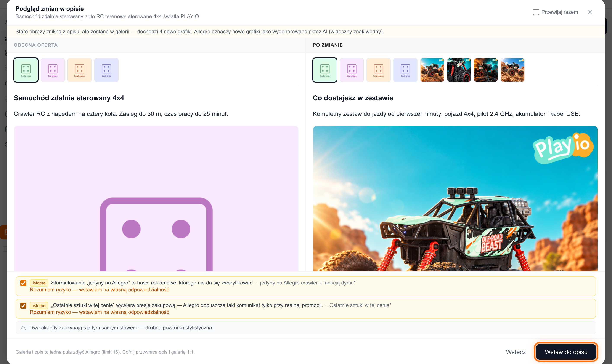
Task: Select the orange Gra planszowa thumbnail in Po zmianie
Action: [x=378, y=70]
